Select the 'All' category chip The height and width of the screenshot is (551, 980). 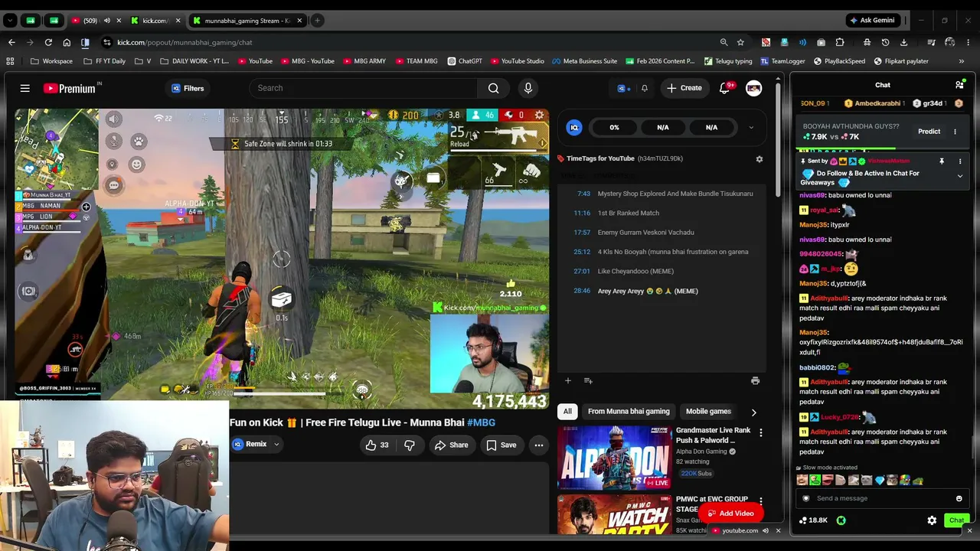tap(567, 412)
